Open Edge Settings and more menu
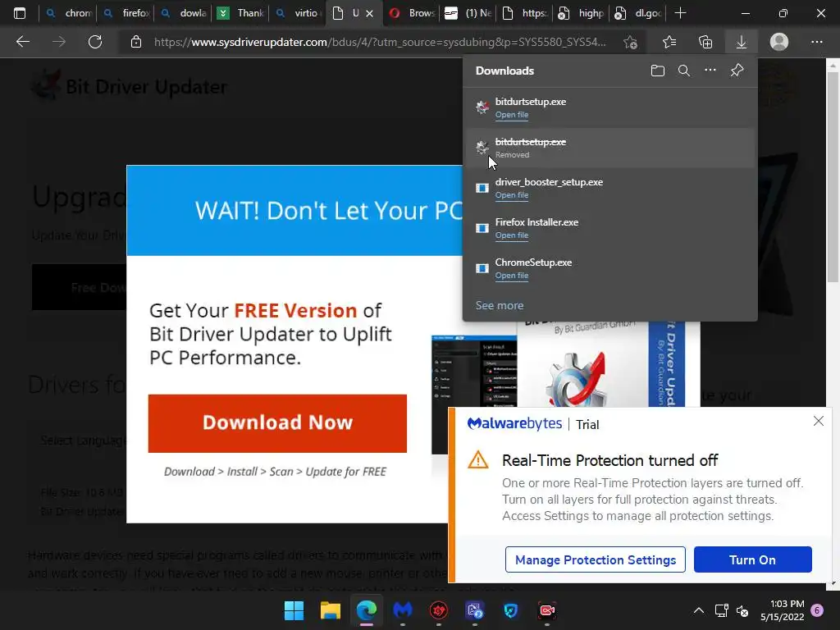Viewport: 840px width, 630px height. pyautogui.click(x=816, y=42)
